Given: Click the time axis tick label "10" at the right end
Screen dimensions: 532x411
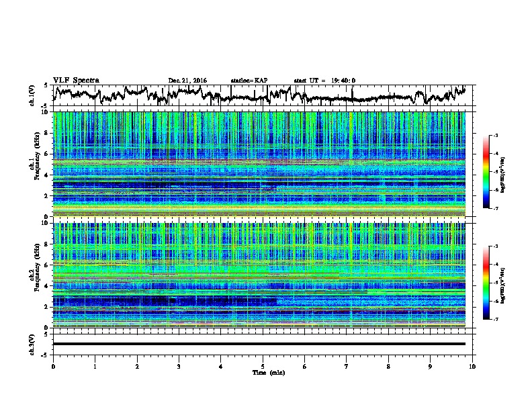Looking at the screenshot, I should pyautogui.click(x=472, y=366).
